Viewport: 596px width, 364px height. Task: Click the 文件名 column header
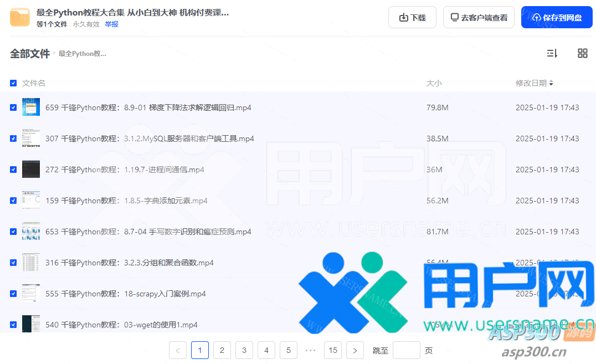pyautogui.click(x=33, y=83)
